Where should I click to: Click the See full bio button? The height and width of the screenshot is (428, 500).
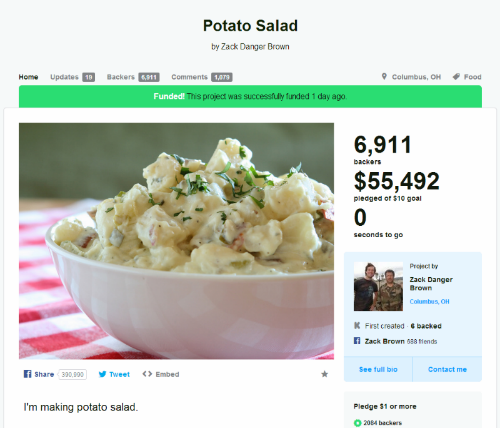[378, 369]
